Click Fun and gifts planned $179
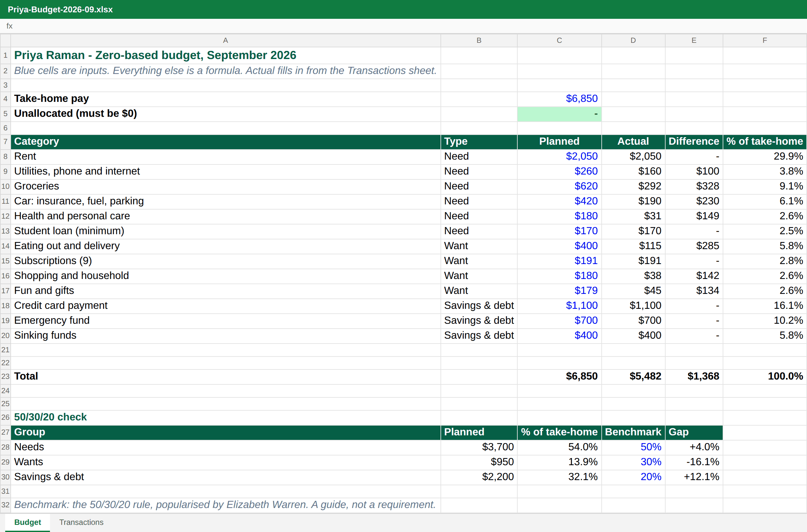 (x=560, y=291)
